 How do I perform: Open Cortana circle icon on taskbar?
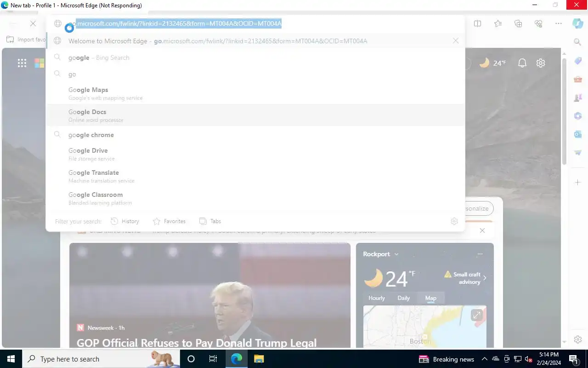[x=191, y=359]
